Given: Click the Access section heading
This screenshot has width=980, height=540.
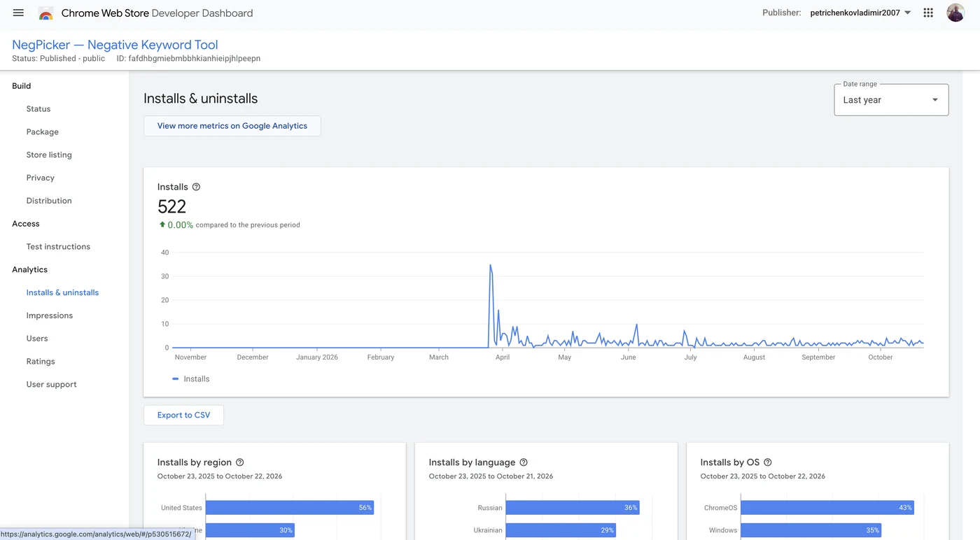Looking at the screenshot, I should (x=26, y=224).
